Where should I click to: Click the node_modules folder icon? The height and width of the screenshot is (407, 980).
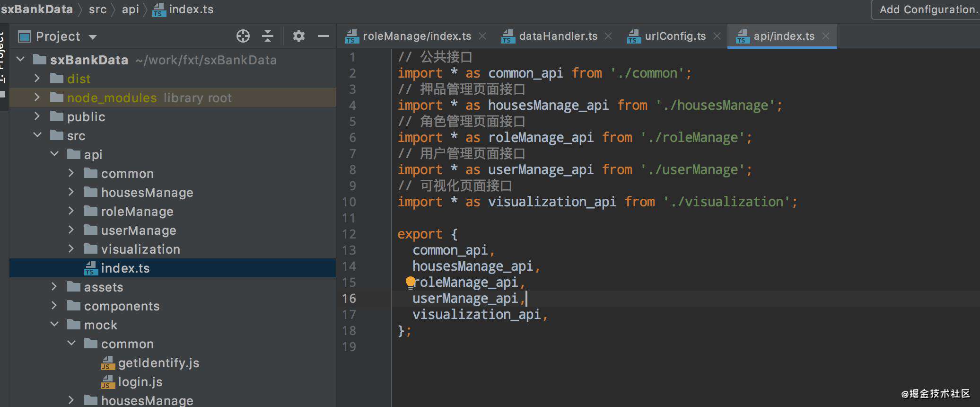57,97
